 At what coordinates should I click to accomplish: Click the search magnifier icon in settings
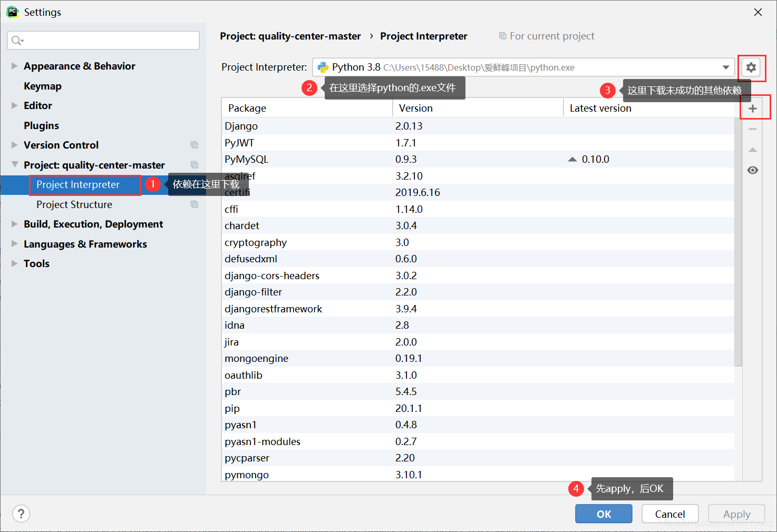17,41
